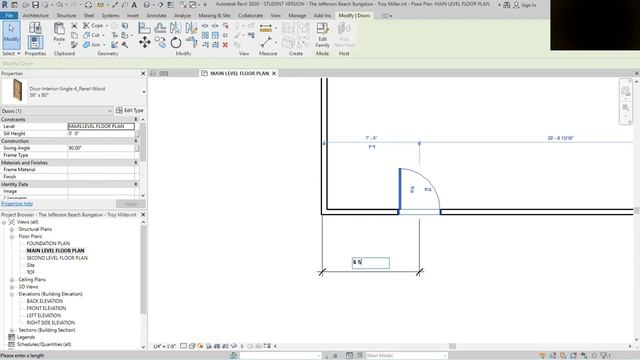Collapse the Elevations (Building Elevation) node

[12, 294]
